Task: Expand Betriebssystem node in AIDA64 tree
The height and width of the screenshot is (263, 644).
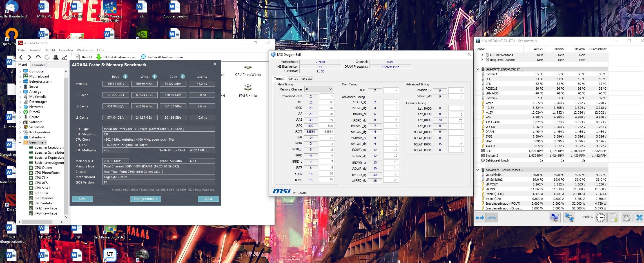Action: (20, 81)
